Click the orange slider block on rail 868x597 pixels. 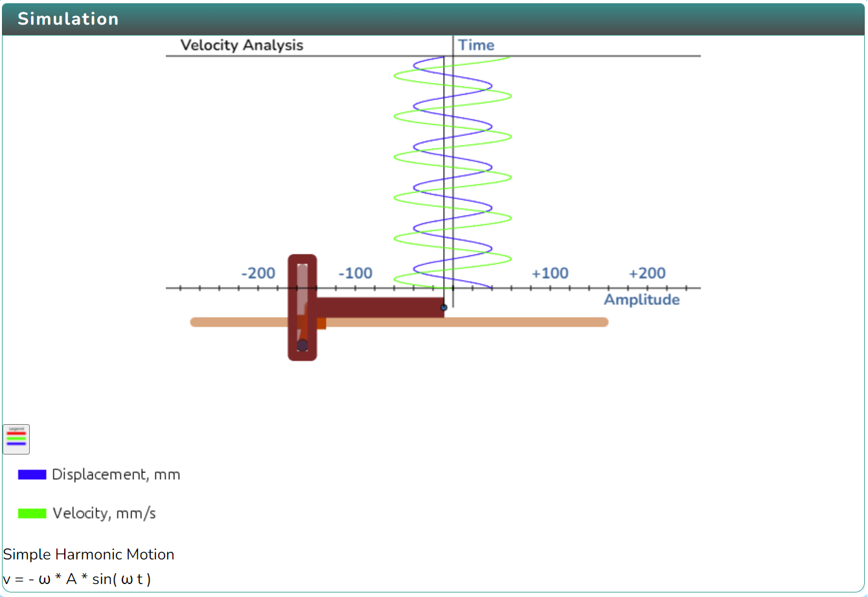pos(320,322)
